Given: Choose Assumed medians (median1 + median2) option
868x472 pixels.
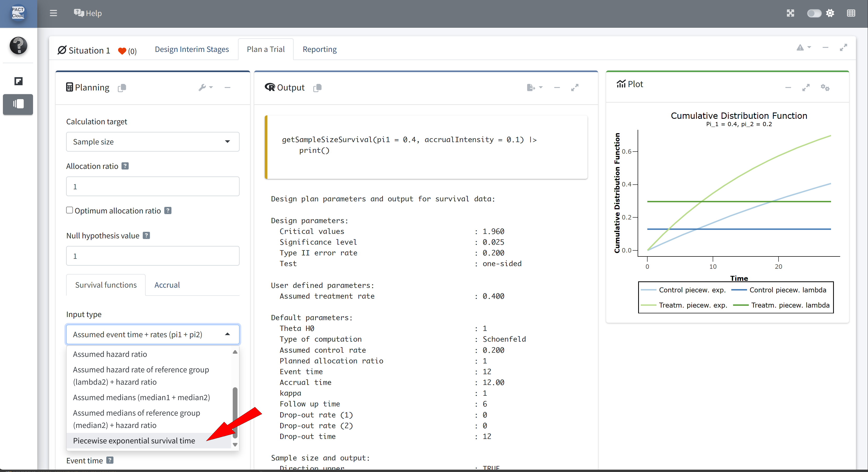Looking at the screenshot, I should pyautogui.click(x=141, y=397).
